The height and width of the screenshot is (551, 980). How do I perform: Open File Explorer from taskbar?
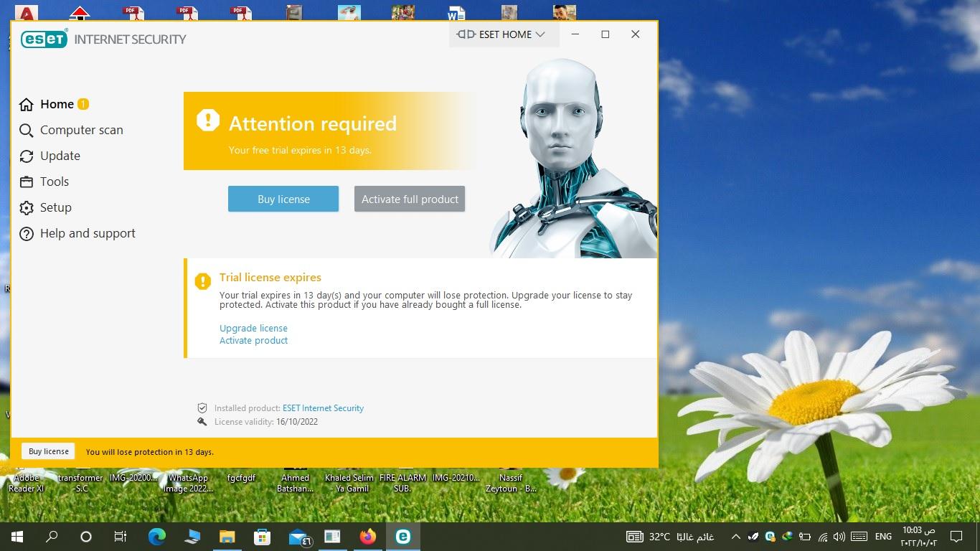coord(227,537)
